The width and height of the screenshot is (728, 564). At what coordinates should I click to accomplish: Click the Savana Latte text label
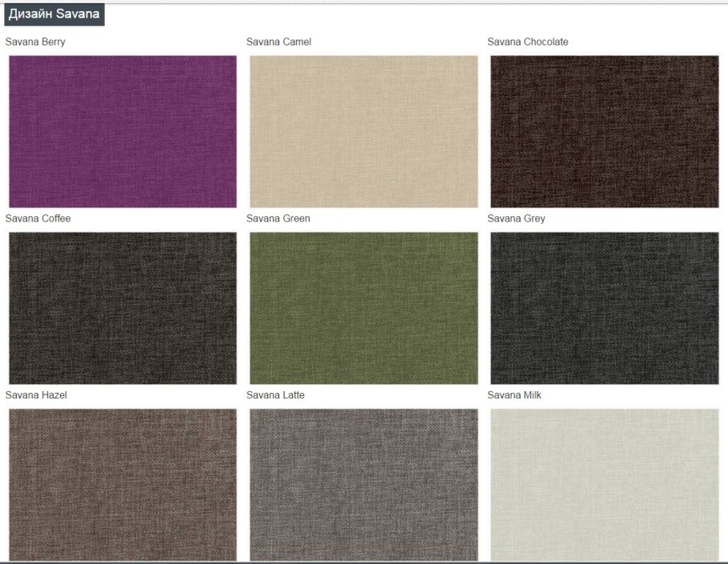tap(275, 395)
